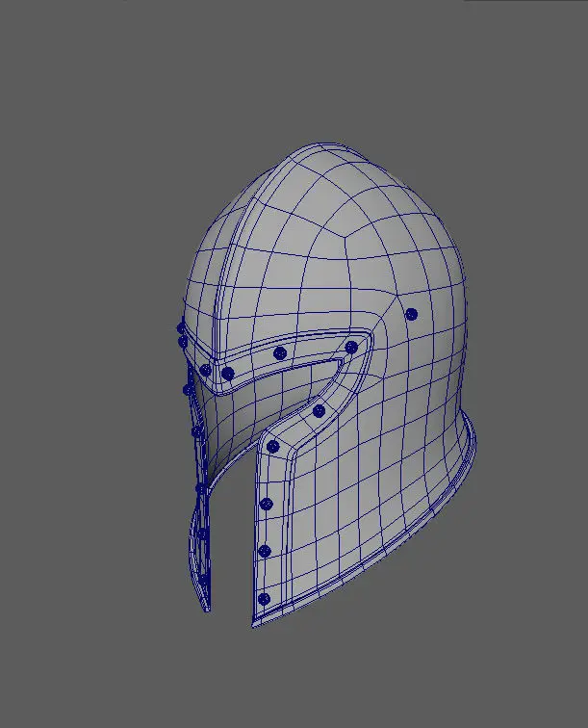Image resolution: width=588 pixels, height=728 pixels.
Task: Click the isolated rivet on helmet's temple
Action: pyautogui.click(x=411, y=314)
